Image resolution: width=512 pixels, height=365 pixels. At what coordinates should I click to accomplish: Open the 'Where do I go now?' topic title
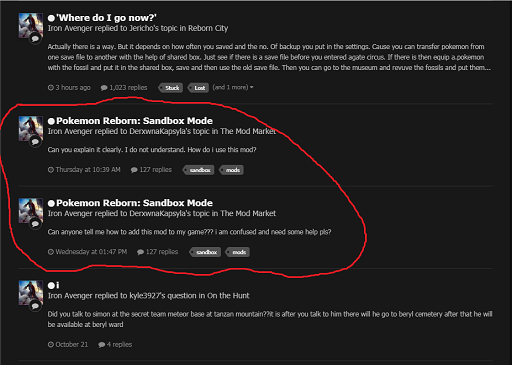coord(106,18)
